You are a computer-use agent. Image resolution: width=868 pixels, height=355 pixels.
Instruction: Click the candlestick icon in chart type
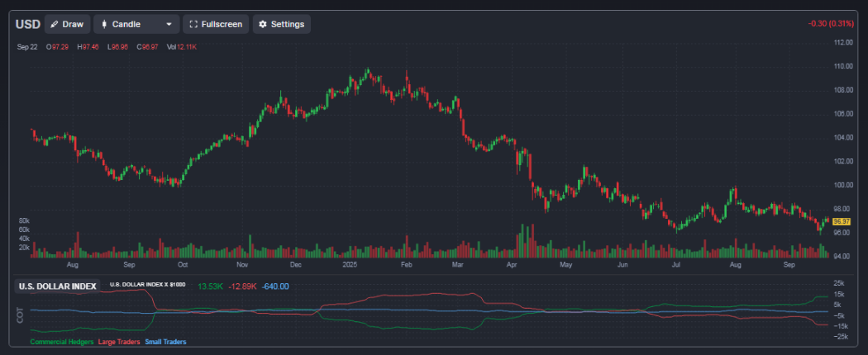(103, 24)
